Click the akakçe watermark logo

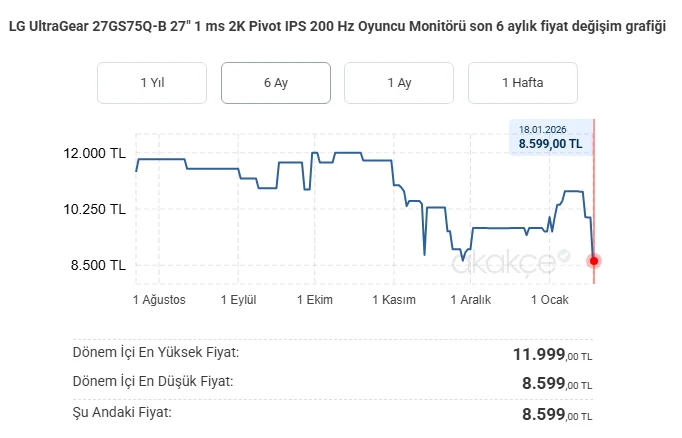(504, 263)
